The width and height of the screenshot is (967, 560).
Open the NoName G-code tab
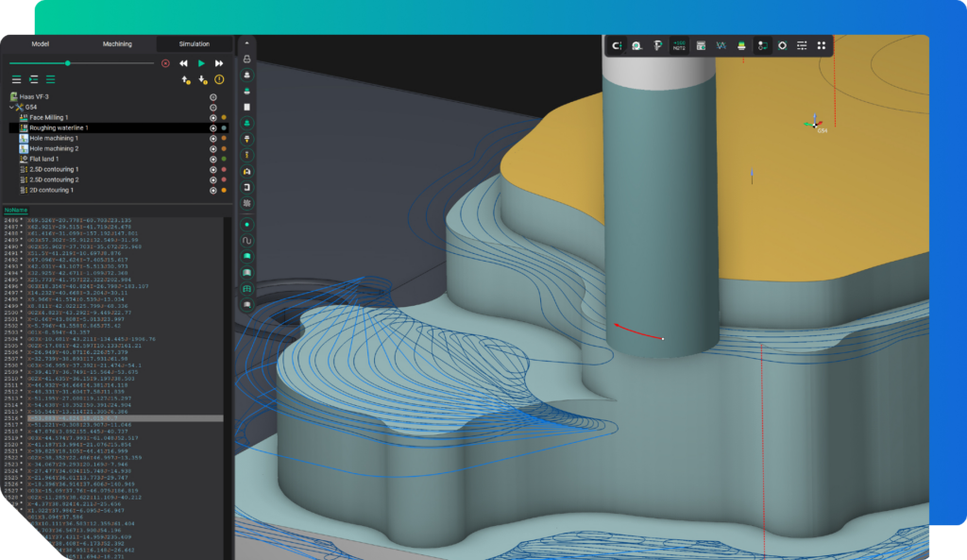tap(16, 211)
